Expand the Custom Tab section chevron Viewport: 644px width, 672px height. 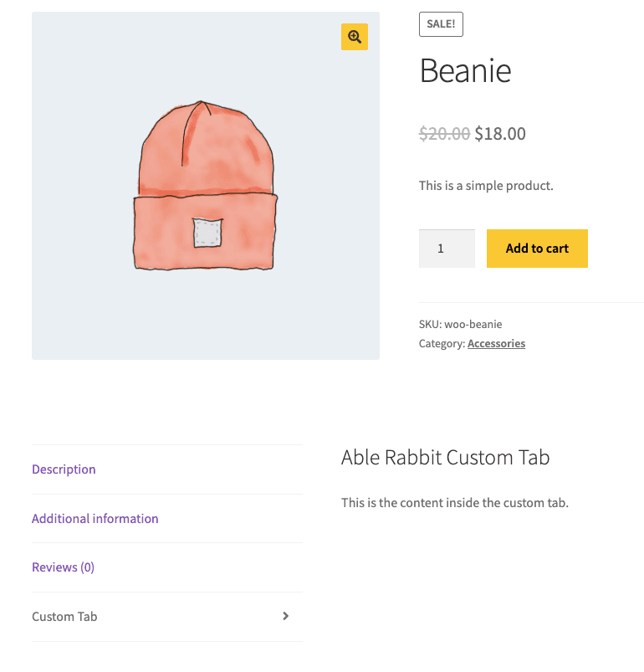(285, 616)
